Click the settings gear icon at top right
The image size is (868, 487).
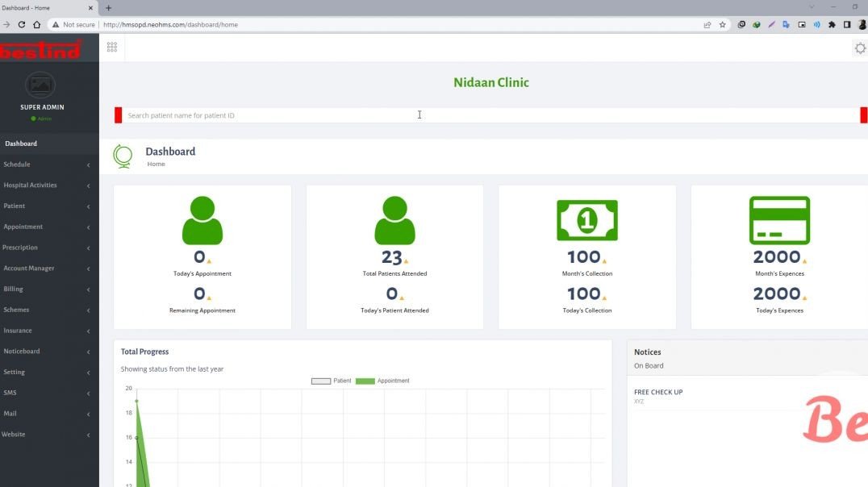860,48
